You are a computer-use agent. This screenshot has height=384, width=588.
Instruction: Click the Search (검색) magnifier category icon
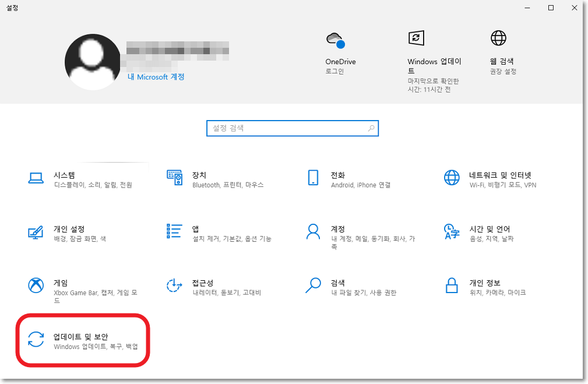point(313,286)
